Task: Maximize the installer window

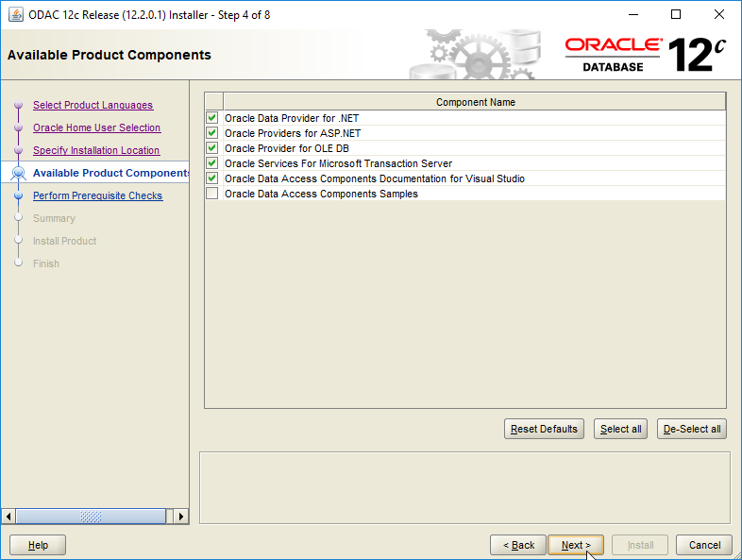Action: coord(676,15)
